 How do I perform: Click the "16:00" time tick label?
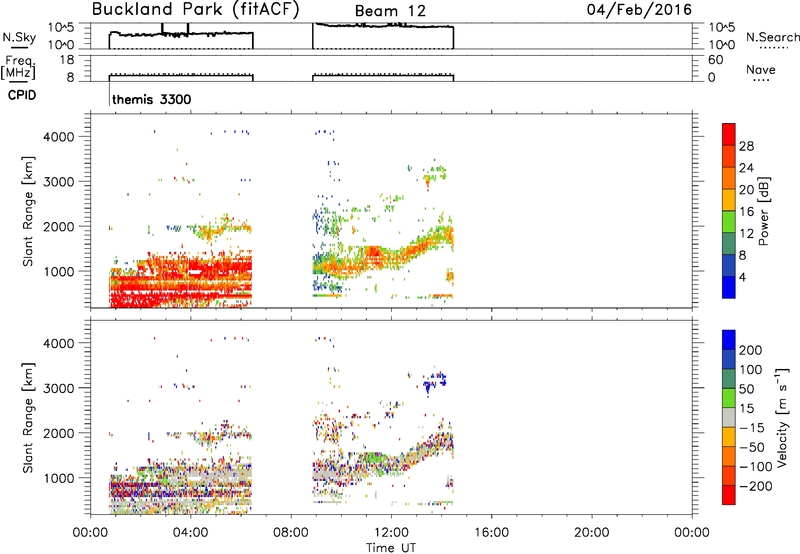point(491,533)
